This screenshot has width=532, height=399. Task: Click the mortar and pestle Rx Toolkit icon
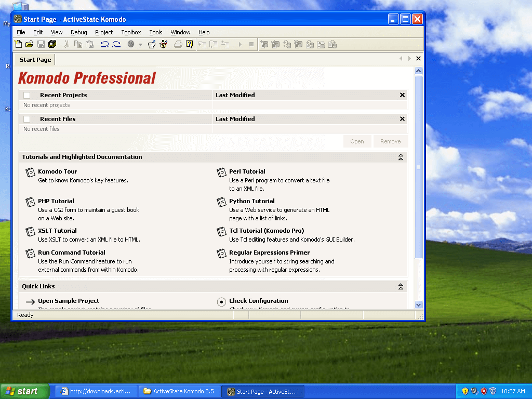pos(152,44)
